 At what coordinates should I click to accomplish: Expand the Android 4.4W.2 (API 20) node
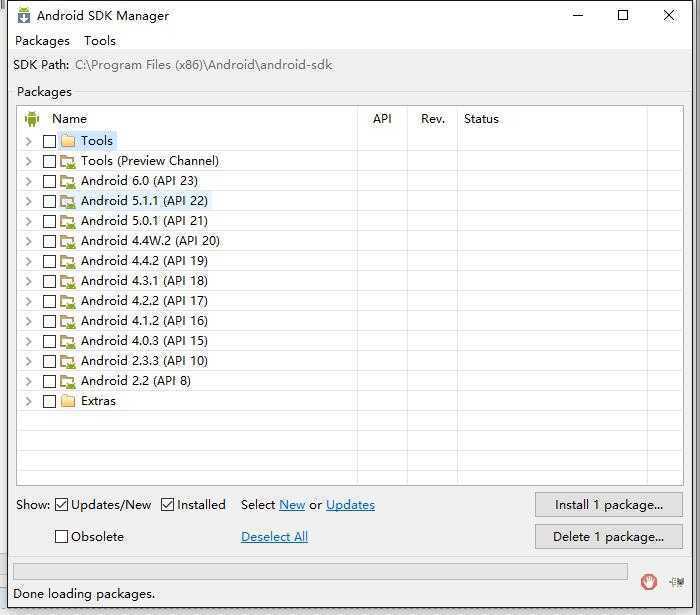(29, 241)
